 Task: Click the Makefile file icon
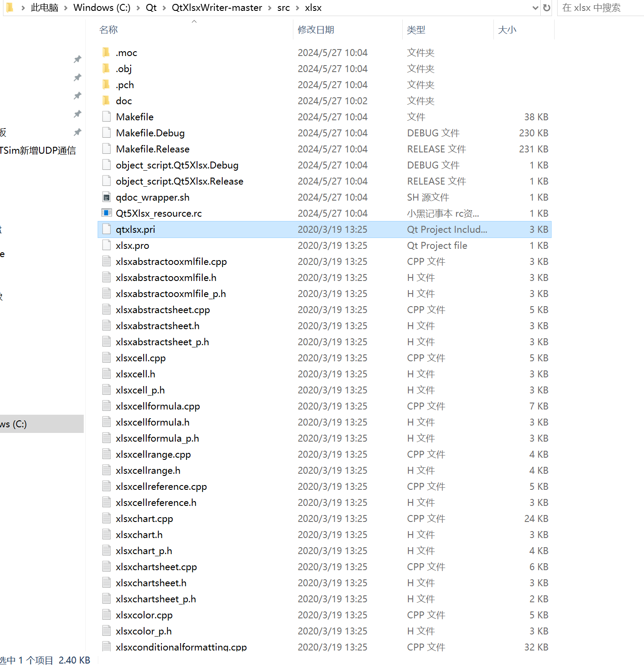point(106,117)
